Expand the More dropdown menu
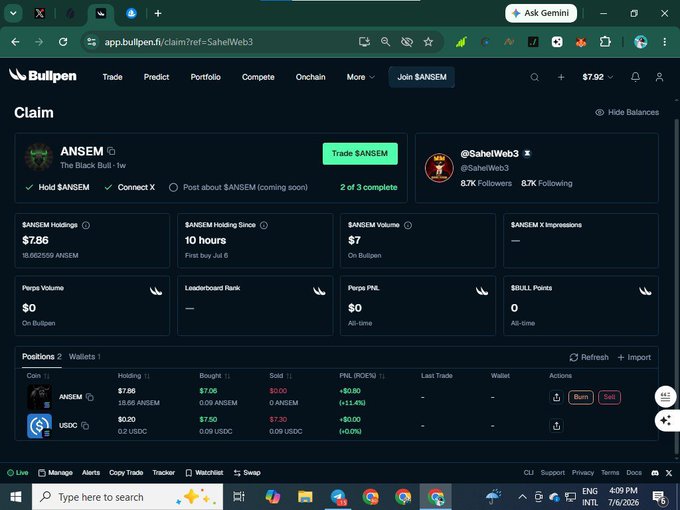The width and height of the screenshot is (680, 510). click(360, 77)
